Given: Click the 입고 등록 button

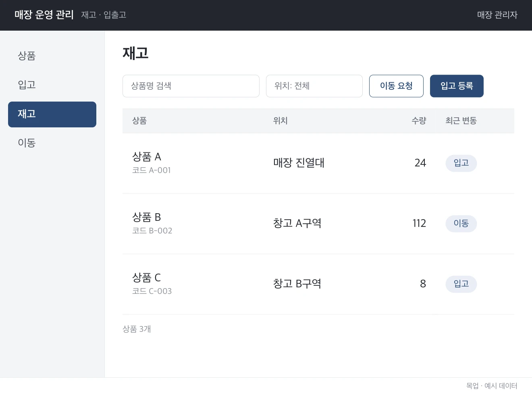Looking at the screenshot, I should pyautogui.click(x=457, y=86).
